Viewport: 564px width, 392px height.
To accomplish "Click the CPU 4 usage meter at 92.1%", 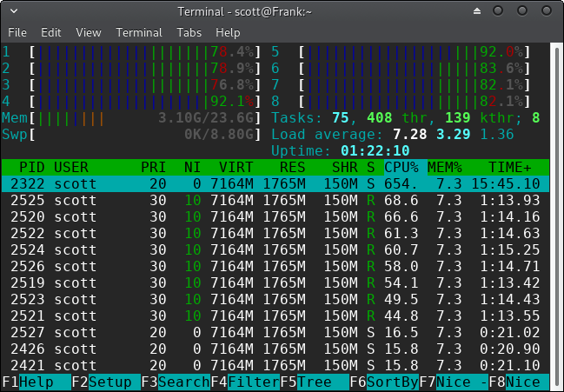I will [x=145, y=102].
